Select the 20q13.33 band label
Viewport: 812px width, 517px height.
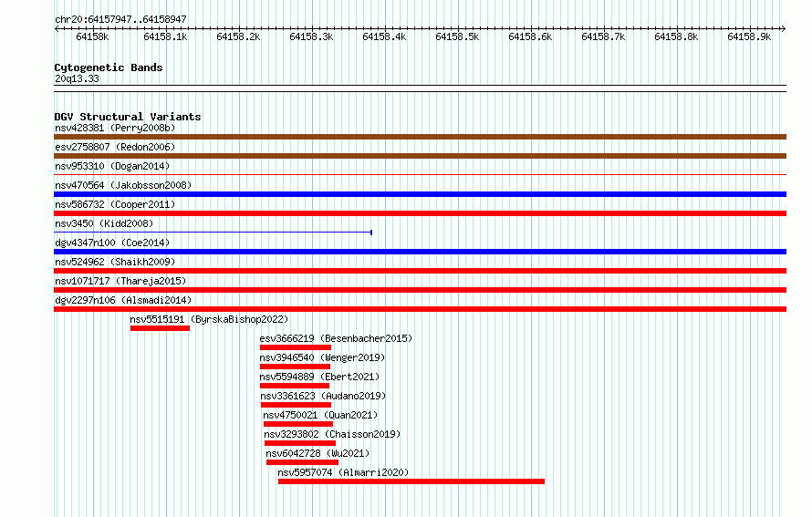[x=77, y=78]
